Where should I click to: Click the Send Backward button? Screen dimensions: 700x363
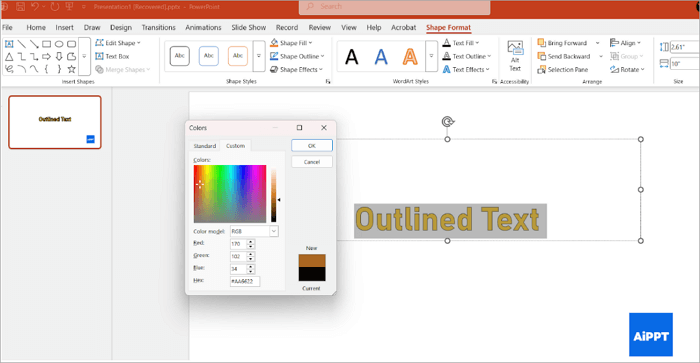click(x=564, y=56)
